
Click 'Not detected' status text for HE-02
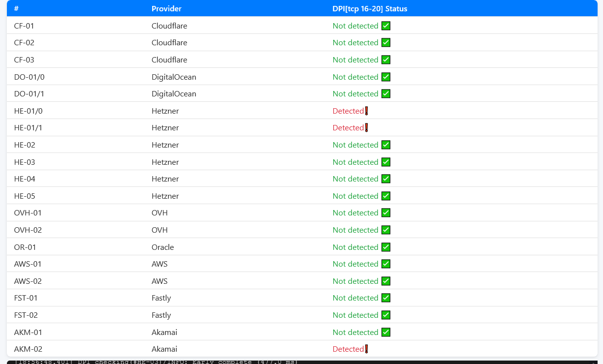(355, 145)
